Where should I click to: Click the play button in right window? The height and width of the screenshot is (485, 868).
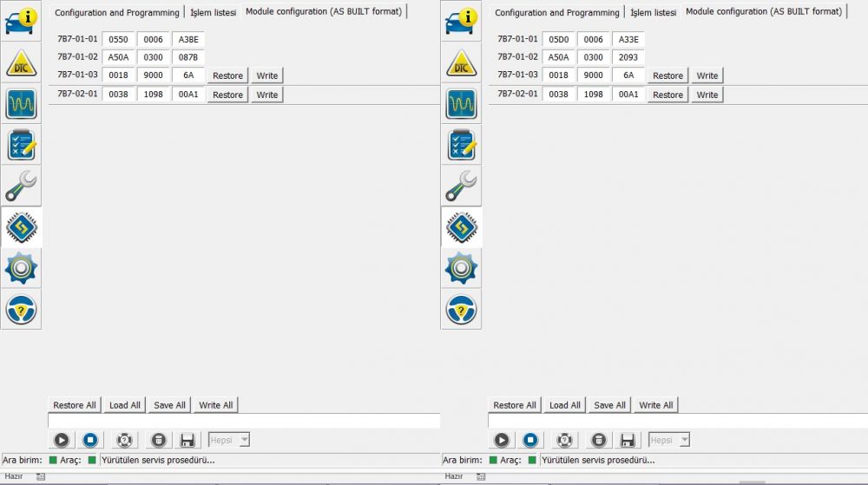502,440
